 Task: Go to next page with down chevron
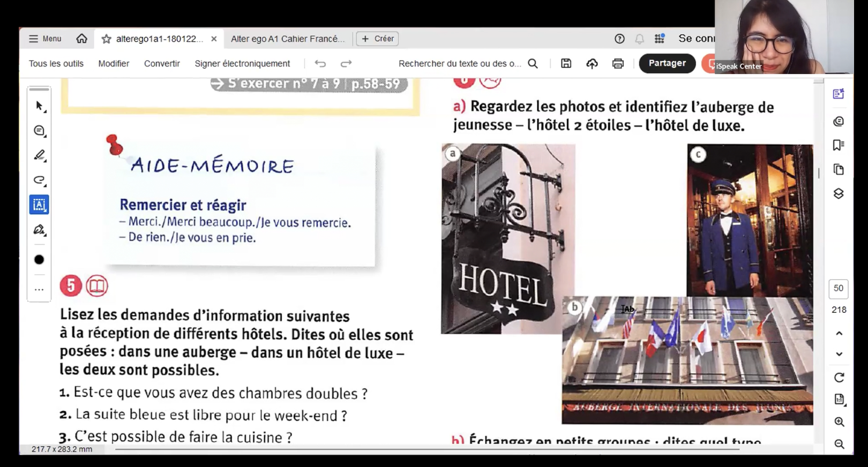(x=839, y=354)
